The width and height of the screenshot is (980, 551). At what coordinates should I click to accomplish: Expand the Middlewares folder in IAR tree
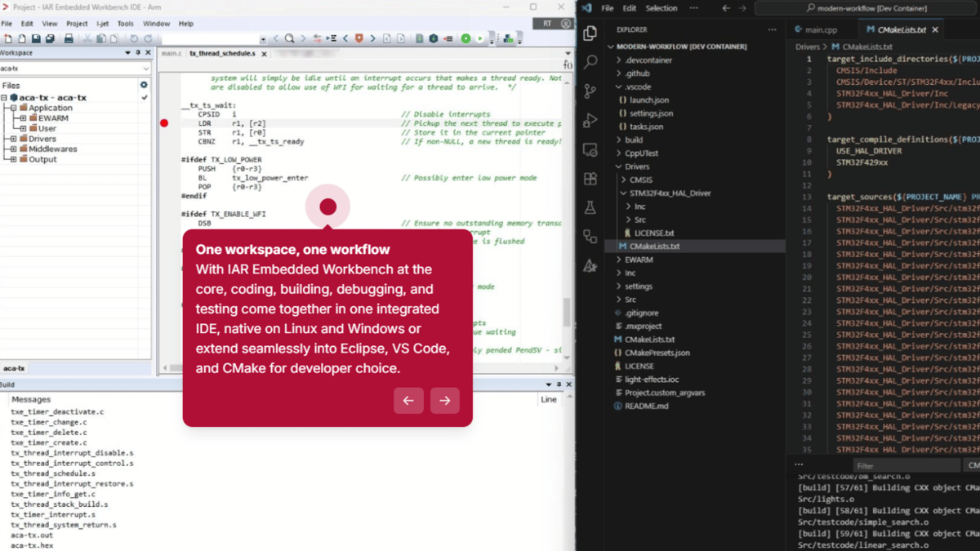13,149
